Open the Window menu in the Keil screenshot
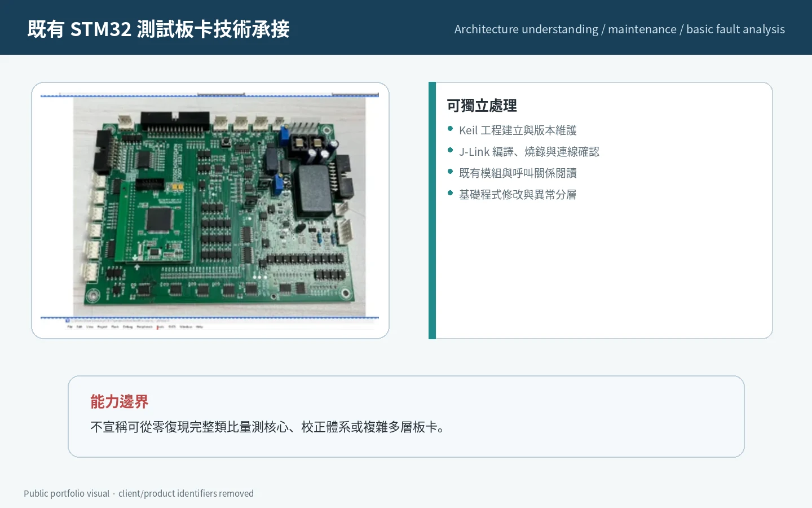 click(186, 327)
